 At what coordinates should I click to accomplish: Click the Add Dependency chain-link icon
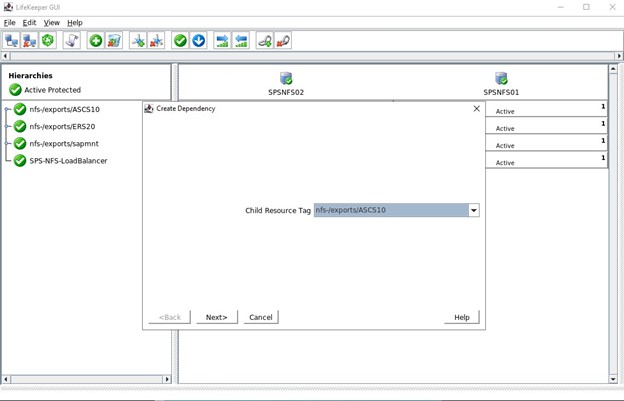click(x=265, y=41)
